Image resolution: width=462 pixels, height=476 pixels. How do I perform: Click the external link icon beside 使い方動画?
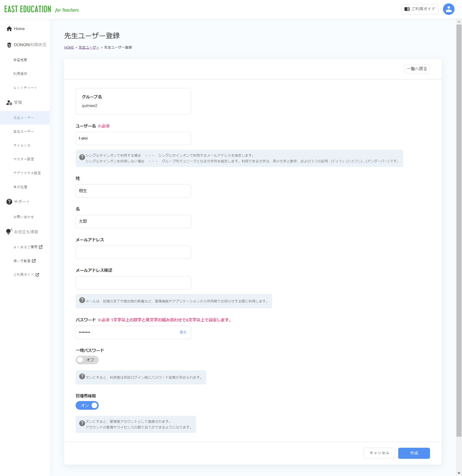tap(34, 261)
